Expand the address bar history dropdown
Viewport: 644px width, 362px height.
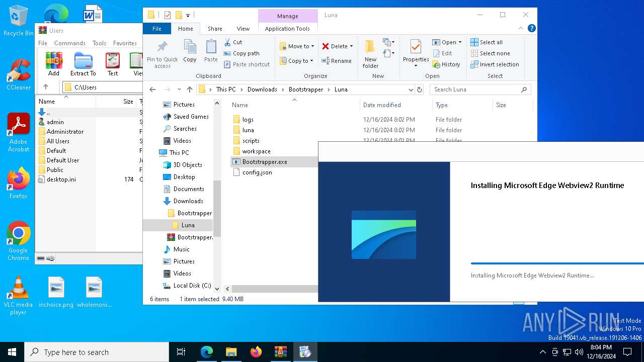point(411,89)
